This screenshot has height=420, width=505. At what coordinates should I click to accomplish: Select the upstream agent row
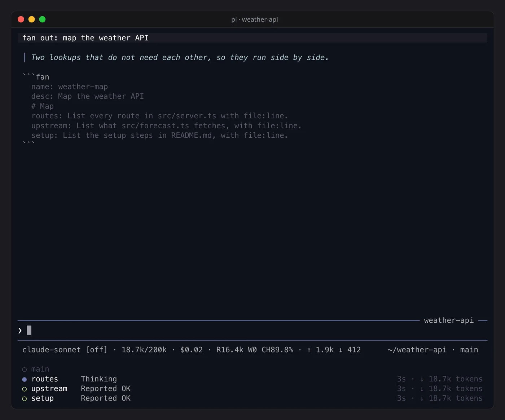click(x=252, y=389)
